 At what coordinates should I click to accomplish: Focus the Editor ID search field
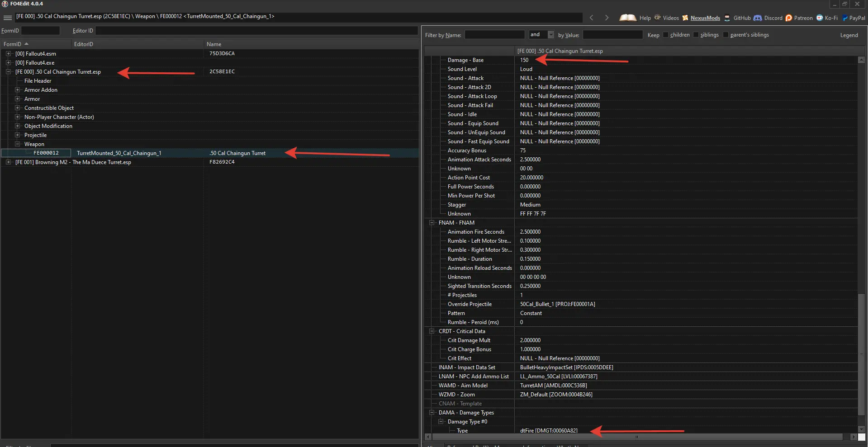point(256,30)
